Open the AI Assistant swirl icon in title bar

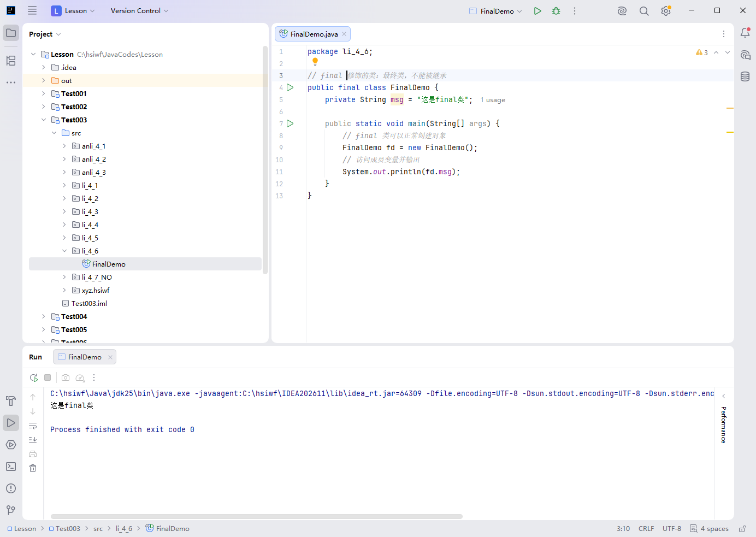pos(622,11)
